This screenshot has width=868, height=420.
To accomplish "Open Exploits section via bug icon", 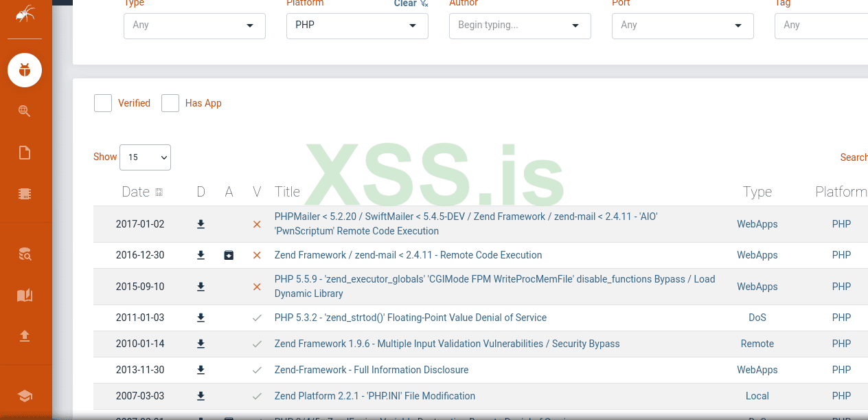I will pos(25,69).
